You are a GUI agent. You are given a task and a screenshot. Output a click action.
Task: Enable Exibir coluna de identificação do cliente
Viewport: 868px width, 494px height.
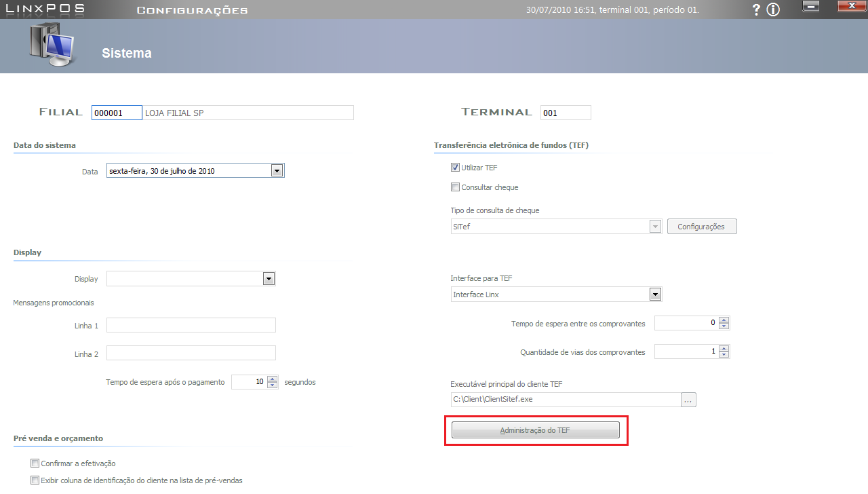click(x=35, y=480)
